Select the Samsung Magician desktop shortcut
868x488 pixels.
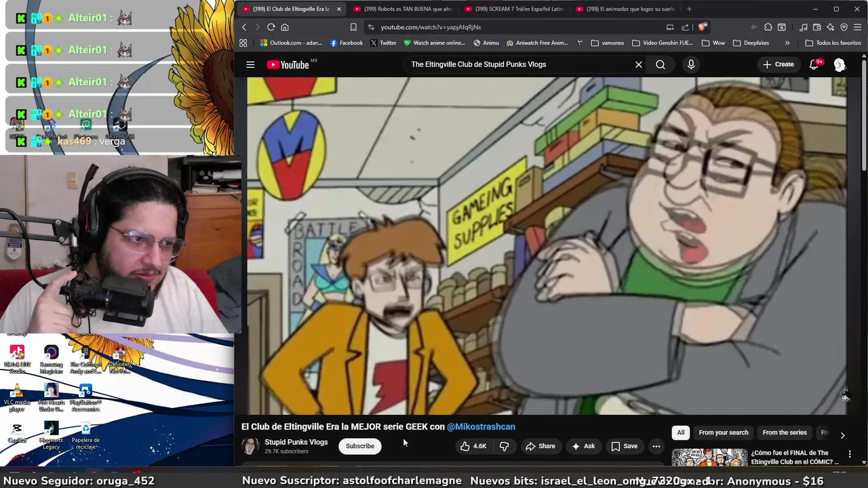click(x=51, y=359)
